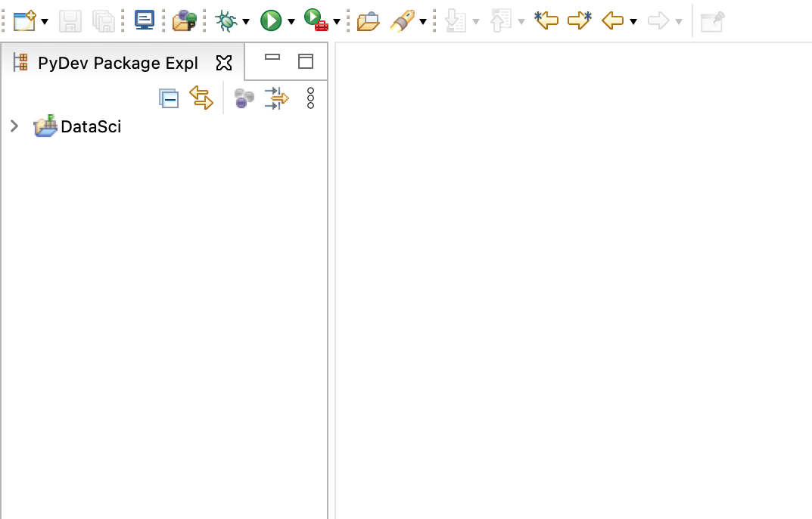Toggle the Pin Editor button
Image resolution: width=812 pixels, height=519 pixels.
(x=712, y=21)
